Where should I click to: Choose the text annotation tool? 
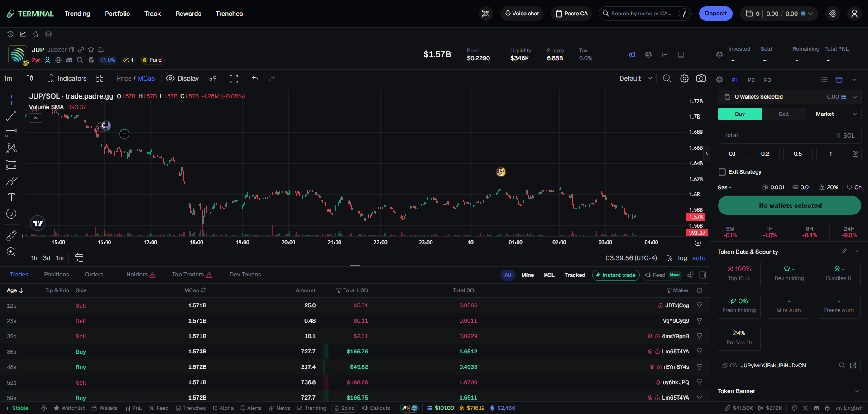click(x=11, y=197)
